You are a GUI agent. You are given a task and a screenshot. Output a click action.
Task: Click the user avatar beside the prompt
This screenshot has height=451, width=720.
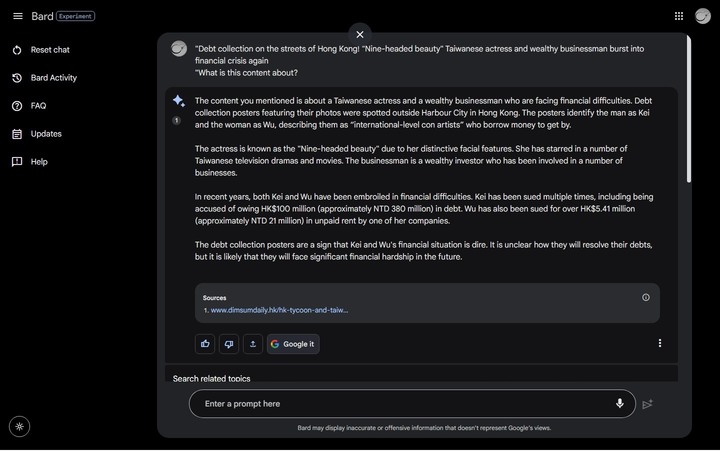coord(179,49)
